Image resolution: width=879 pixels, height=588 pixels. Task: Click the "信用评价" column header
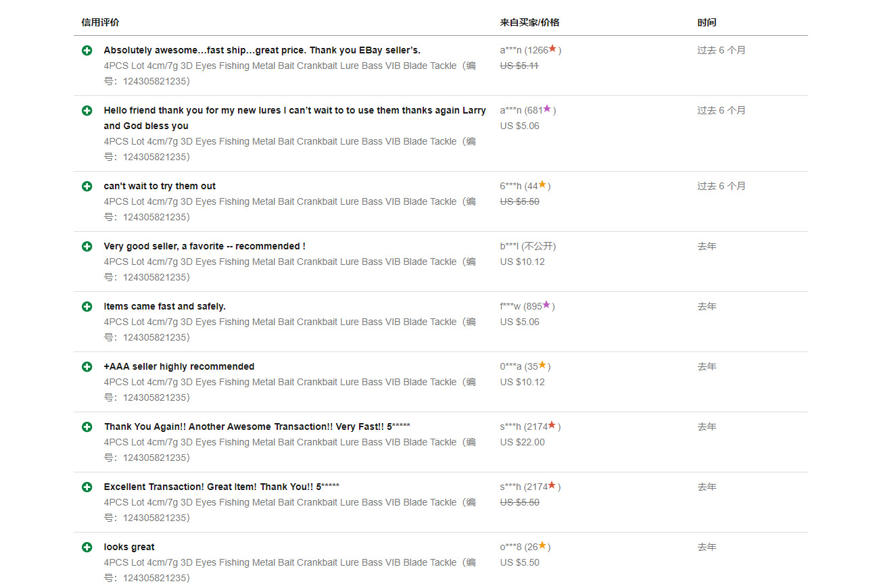[x=100, y=22]
